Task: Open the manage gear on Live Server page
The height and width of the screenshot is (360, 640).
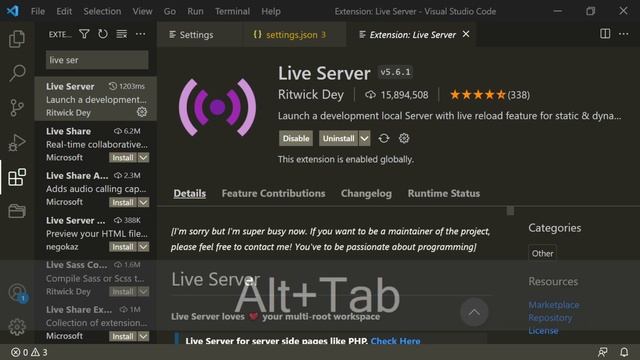Action: tap(404, 138)
